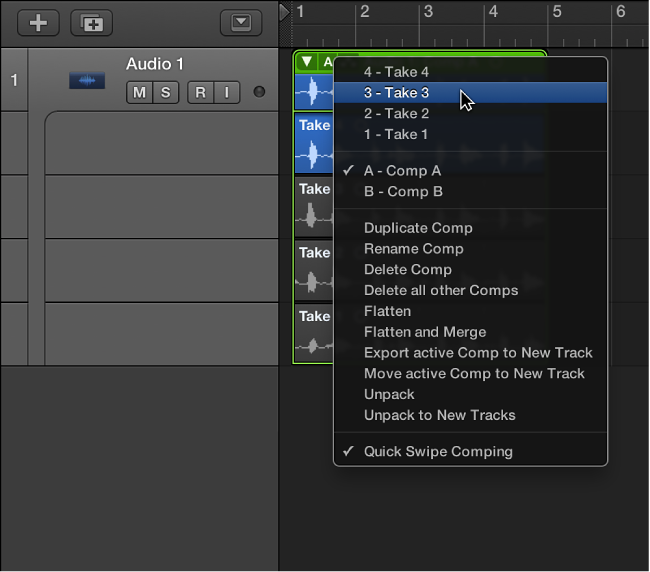
Task: Click Flatten and Merge menu entry
Action: click(x=425, y=332)
